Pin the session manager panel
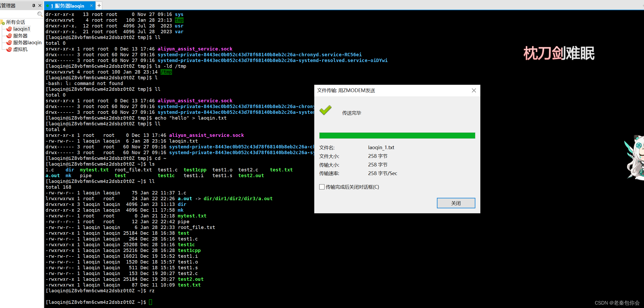This screenshot has width=644, height=308. pos(33,5)
